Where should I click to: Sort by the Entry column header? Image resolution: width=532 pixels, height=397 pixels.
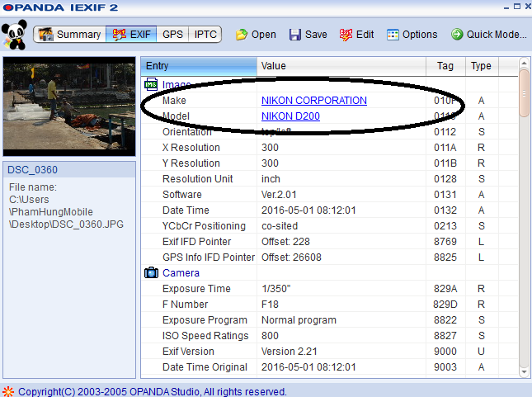tap(199, 66)
